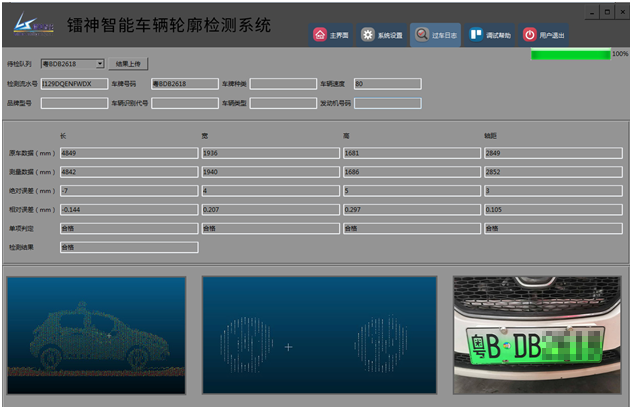This screenshot has width=632, height=409.
Task: Expand the 待检队列 dropdown arrow
Action: pyautogui.click(x=100, y=64)
